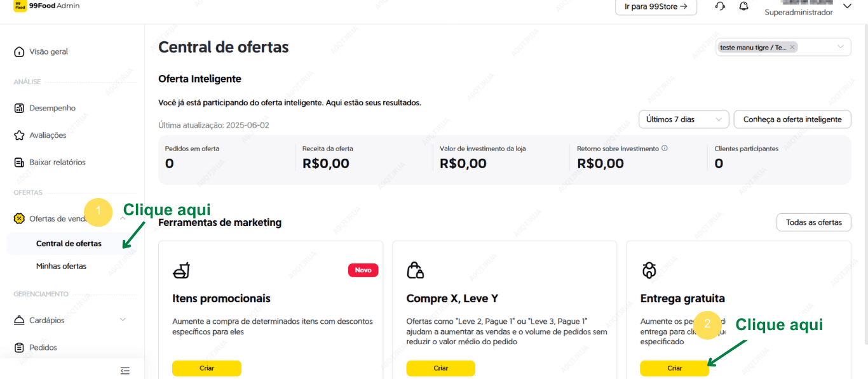Click the headset support icon
This screenshot has width=868, height=379.
[x=720, y=6]
